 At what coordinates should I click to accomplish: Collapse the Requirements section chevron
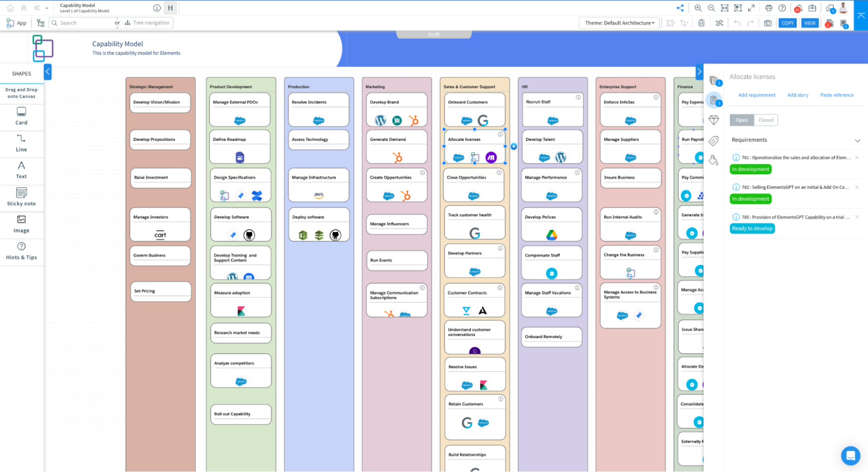857,140
